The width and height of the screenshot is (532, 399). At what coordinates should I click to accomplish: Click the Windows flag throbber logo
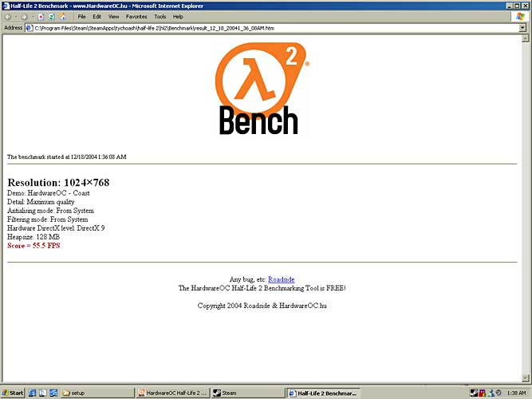(x=520, y=16)
